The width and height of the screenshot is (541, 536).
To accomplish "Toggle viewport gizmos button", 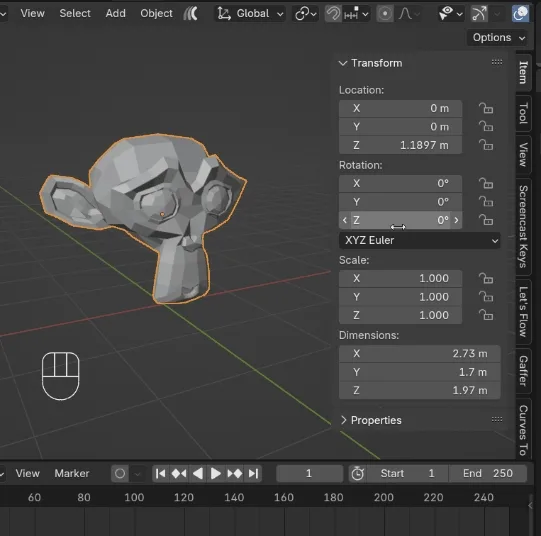I will click(x=479, y=14).
